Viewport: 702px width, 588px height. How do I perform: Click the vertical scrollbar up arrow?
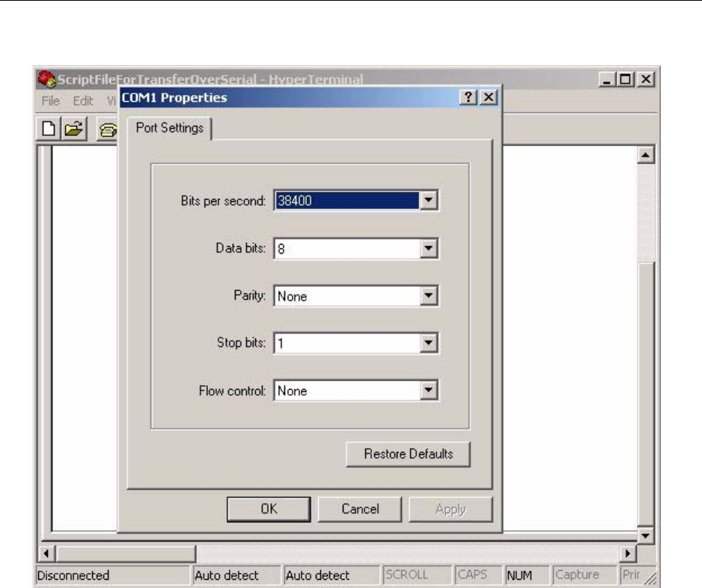coord(645,155)
